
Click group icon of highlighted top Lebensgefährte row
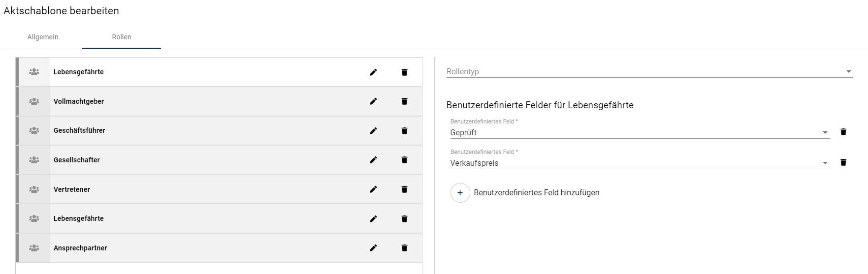pyautogui.click(x=34, y=72)
